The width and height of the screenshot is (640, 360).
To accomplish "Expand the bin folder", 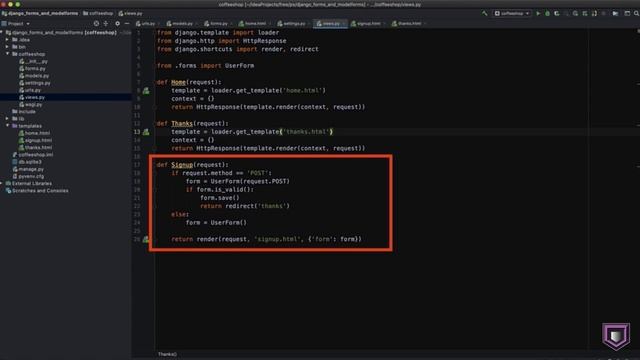I will click(7, 47).
